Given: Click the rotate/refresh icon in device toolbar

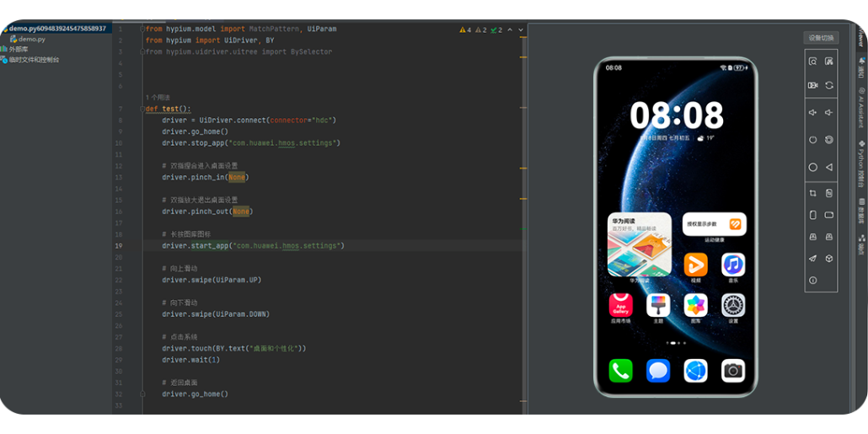Looking at the screenshot, I should [829, 85].
